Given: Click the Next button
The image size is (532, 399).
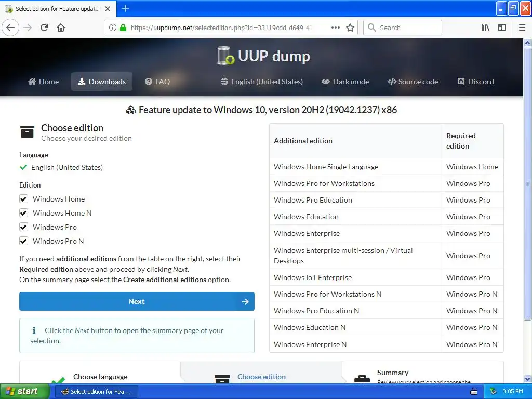Looking at the screenshot, I should pos(137,301).
